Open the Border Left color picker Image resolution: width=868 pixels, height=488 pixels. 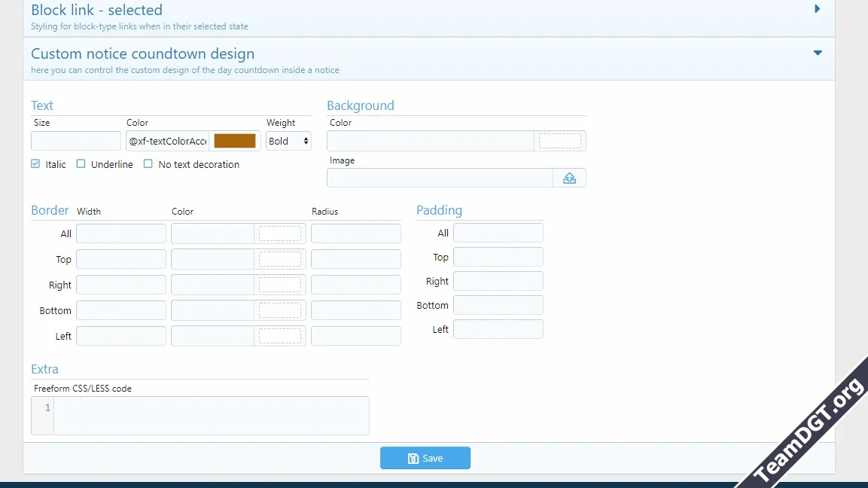(280, 335)
